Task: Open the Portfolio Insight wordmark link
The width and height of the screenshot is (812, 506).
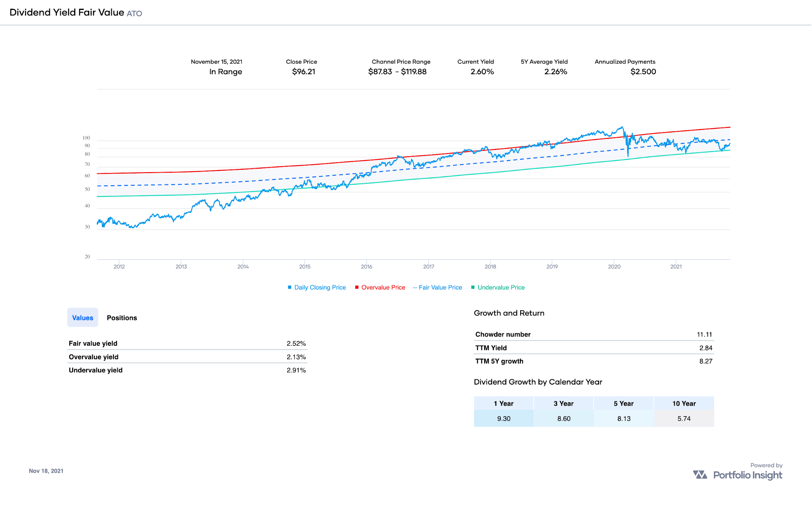Action: (x=748, y=475)
